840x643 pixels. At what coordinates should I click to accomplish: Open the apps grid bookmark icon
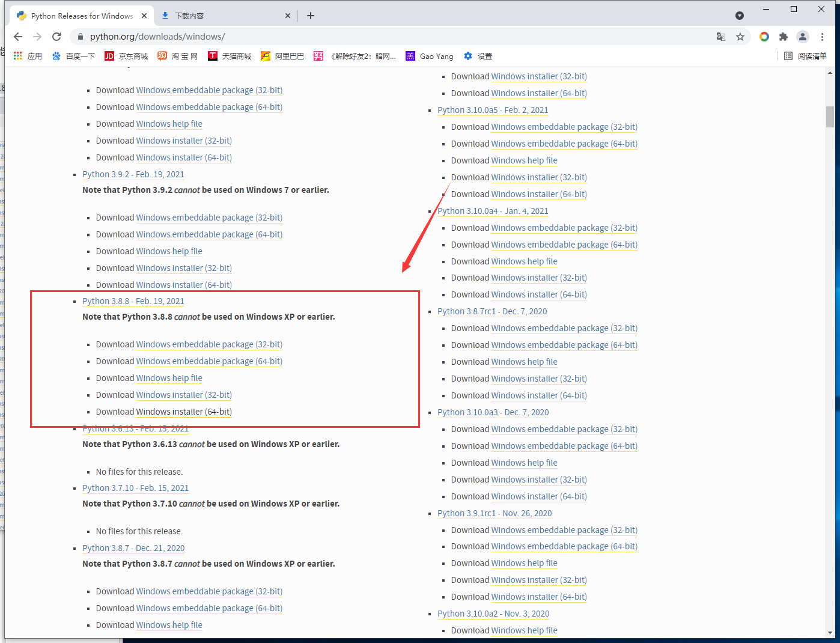coord(18,56)
